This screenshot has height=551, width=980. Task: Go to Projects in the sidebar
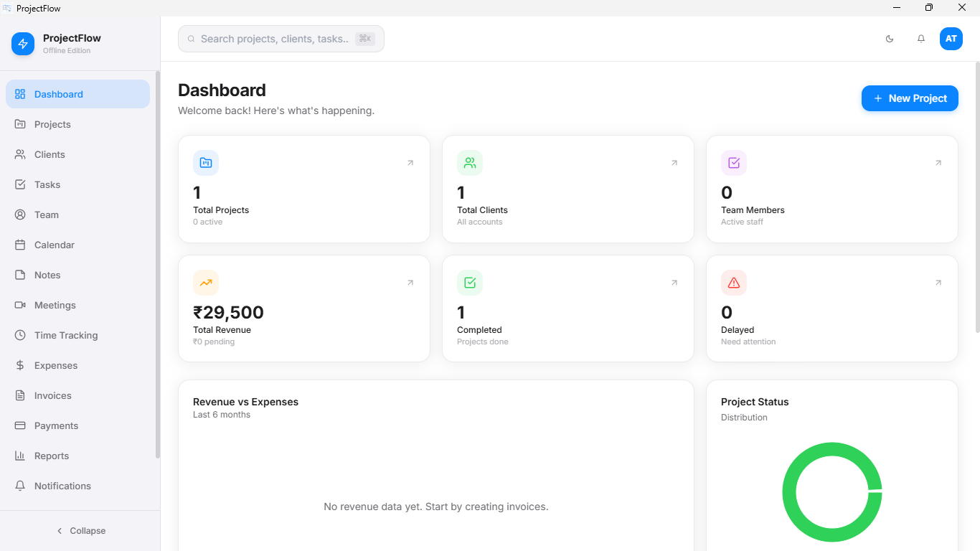(77, 124)
